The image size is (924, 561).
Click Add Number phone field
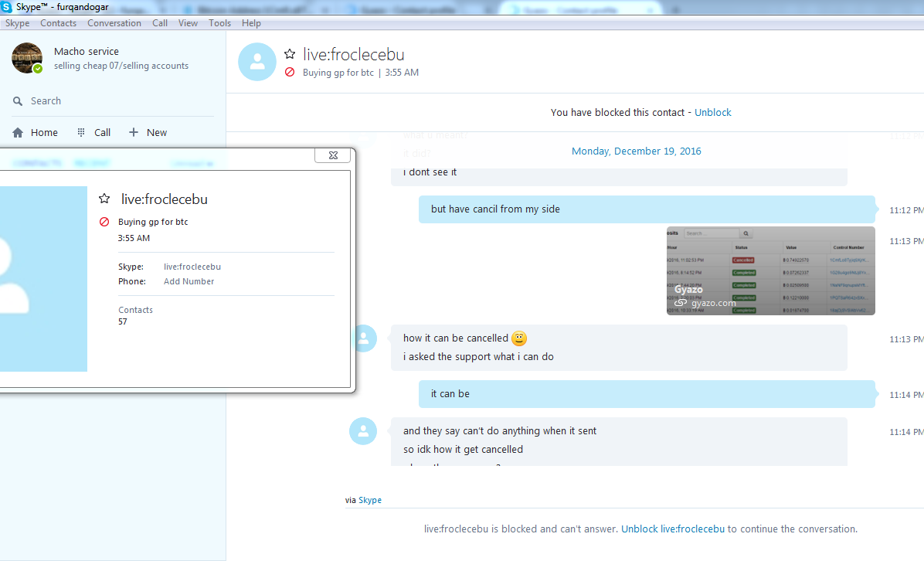[189, 282]
